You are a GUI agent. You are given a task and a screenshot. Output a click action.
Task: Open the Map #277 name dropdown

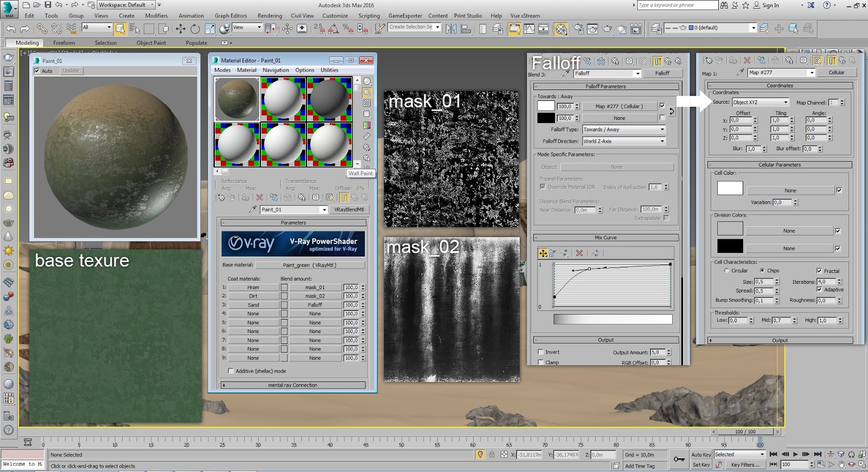(781, 73)
